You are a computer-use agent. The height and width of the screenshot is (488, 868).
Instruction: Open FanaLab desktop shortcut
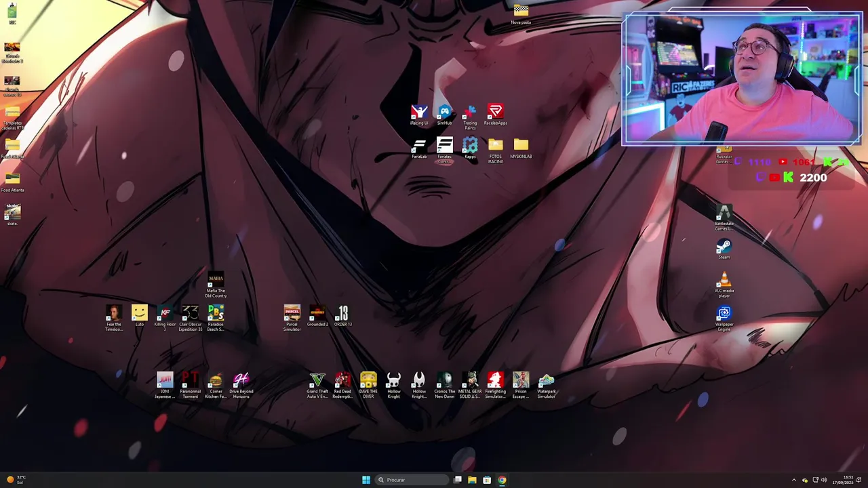(x=419, y=148)
